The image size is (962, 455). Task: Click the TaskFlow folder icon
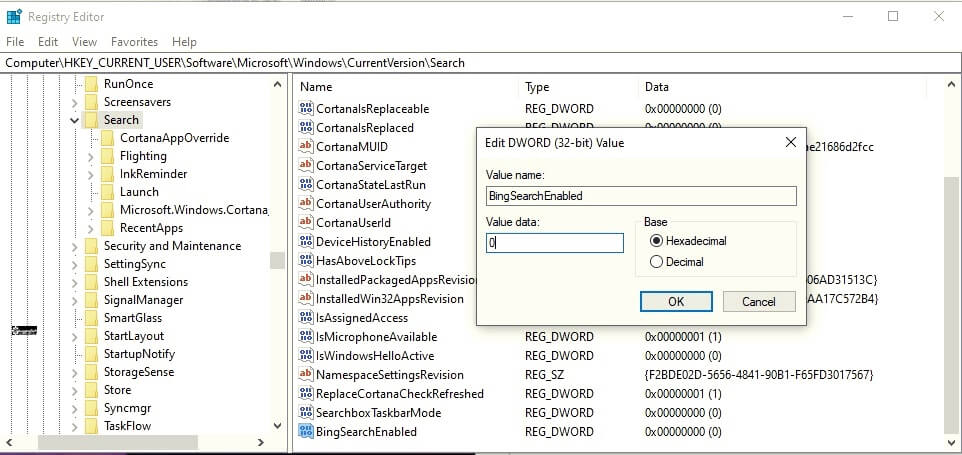(91, 426)
